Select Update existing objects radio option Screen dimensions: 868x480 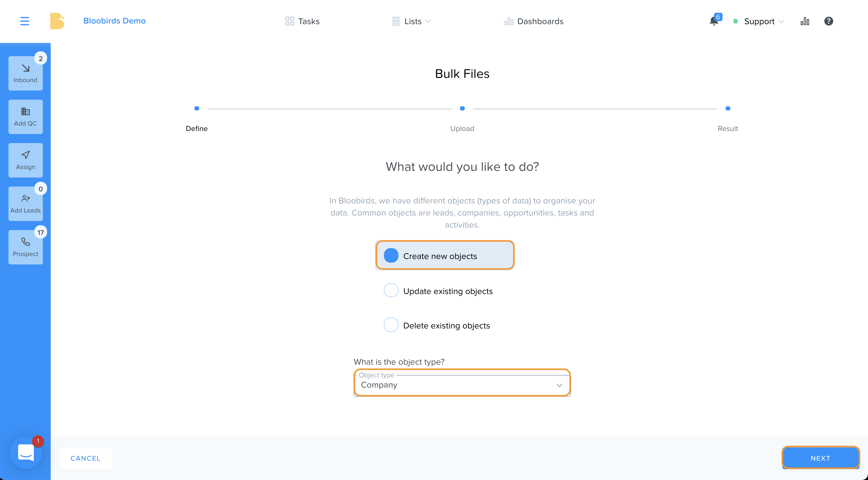pos(438,290)
